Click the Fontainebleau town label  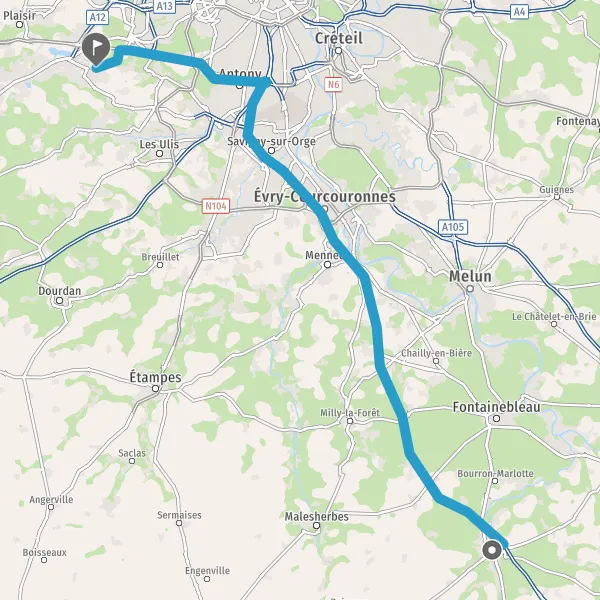click(496, 407)
